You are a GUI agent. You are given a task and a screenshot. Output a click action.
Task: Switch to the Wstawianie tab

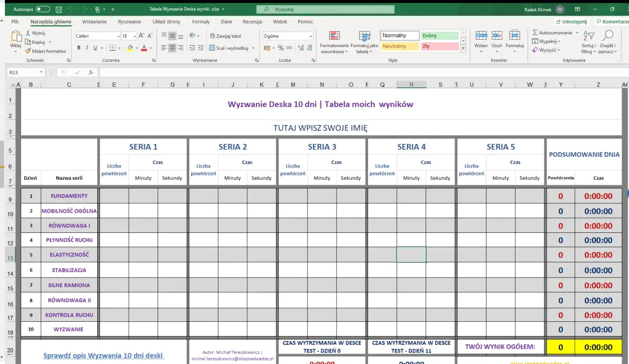(94, 22)
